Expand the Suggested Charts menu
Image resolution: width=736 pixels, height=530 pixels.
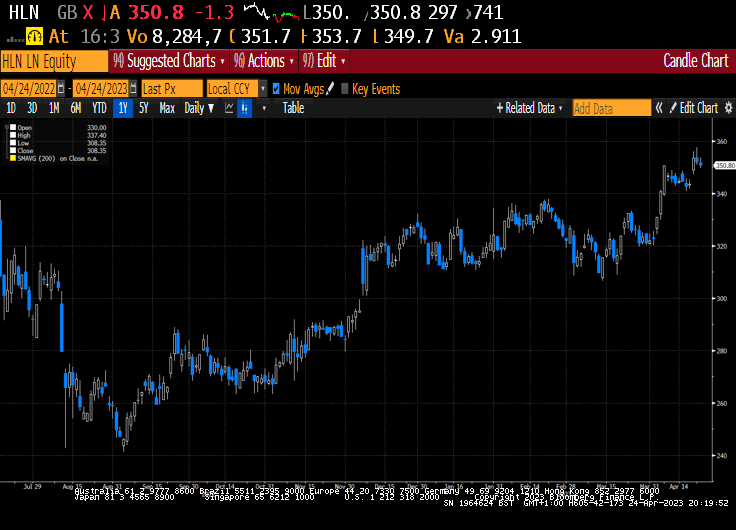pos(169,61)
